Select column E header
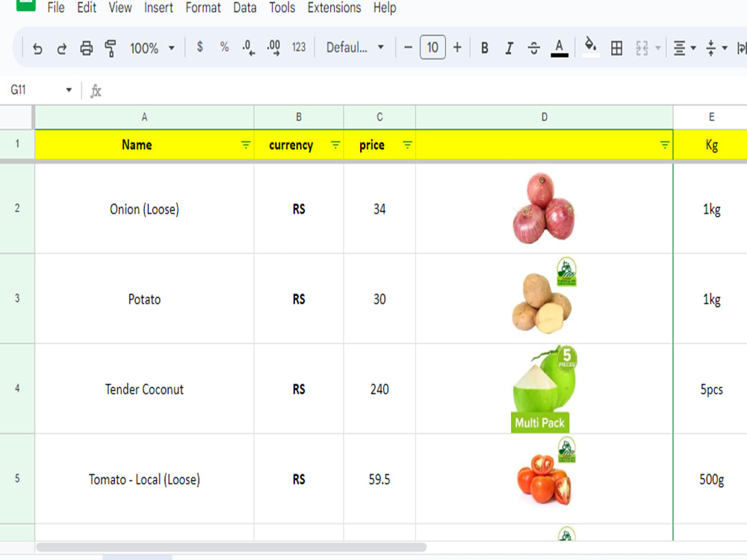Viewport: 747px width, 560px height. click(x=710, y=117)
